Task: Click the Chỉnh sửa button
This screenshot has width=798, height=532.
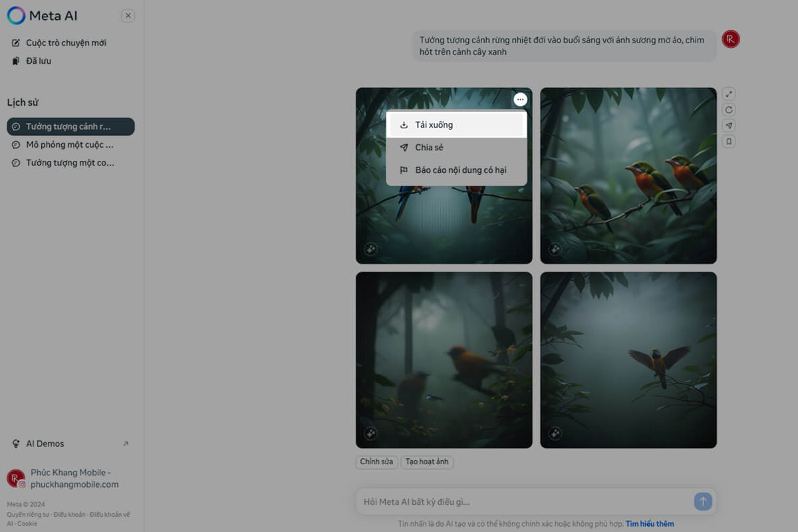Action: click(x=376, y=462)
